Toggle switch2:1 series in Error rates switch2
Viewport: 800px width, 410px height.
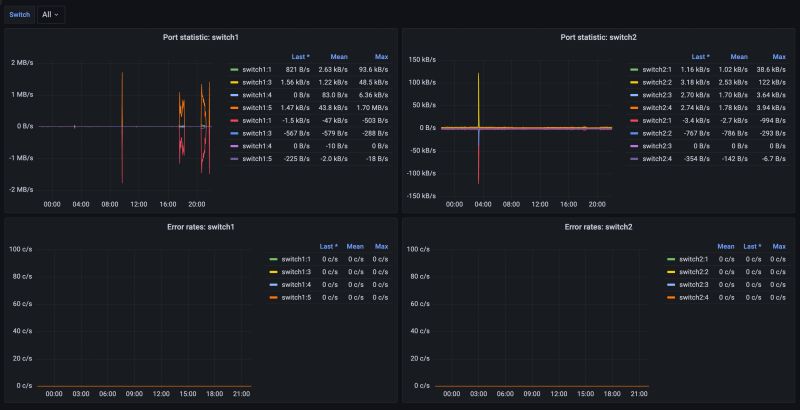click(x=694, y=260)
